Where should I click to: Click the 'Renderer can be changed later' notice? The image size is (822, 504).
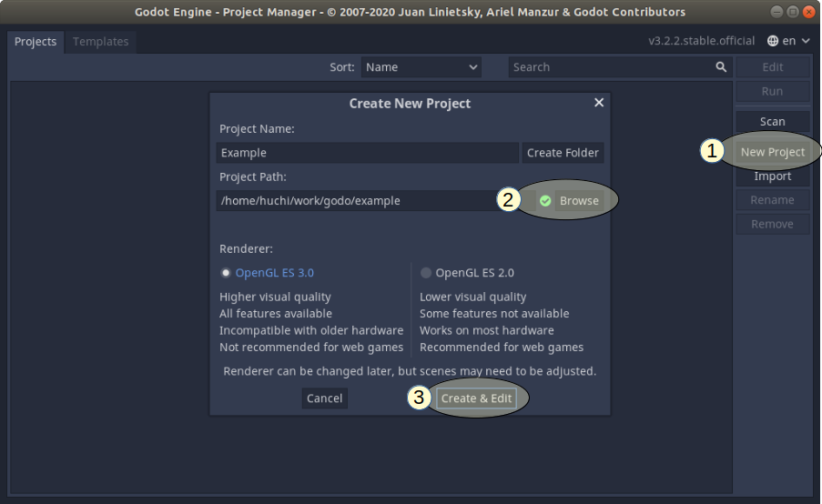(x=410, y=371)
